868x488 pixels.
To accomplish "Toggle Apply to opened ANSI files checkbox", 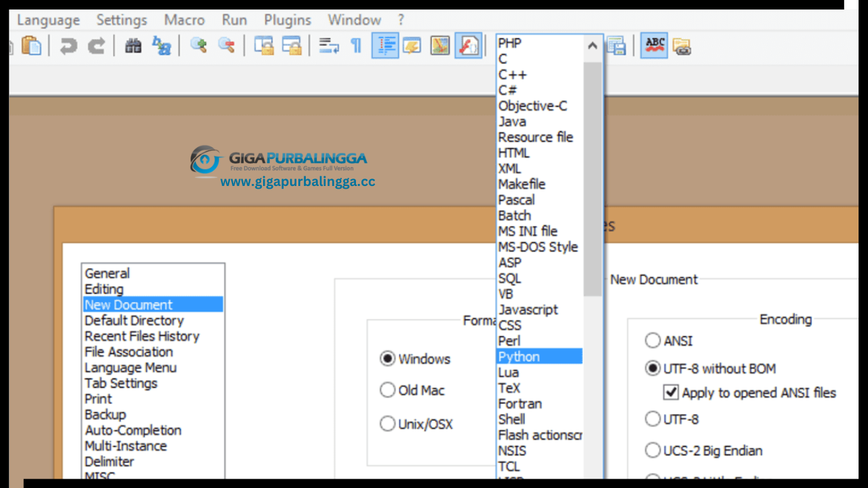I will click(671, 392).
